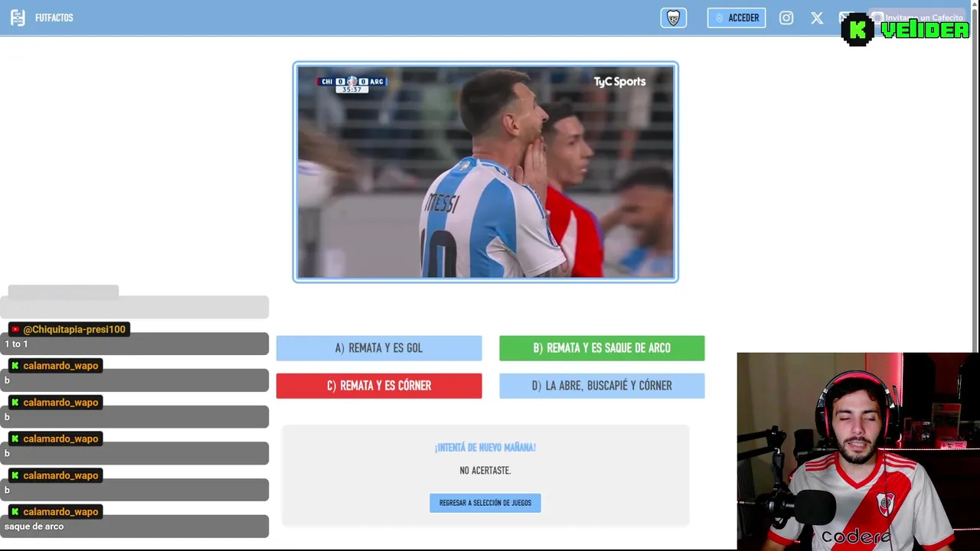Click the '¡Intentá de nuevo mañana!' heading
Image resolution: width=980 pixels, height=551 pixels.
[485, 448]
